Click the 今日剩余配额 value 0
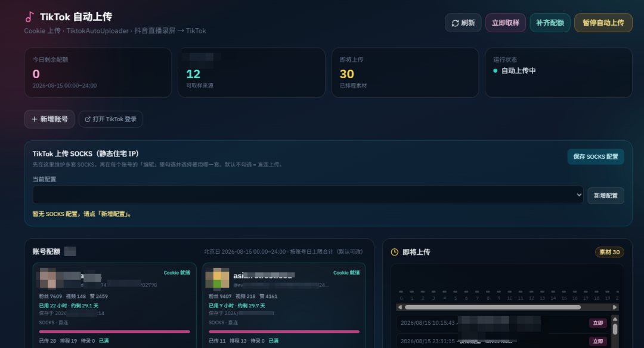Image resolution: width=644 pixels, height=348 pixels. point(36,74)
